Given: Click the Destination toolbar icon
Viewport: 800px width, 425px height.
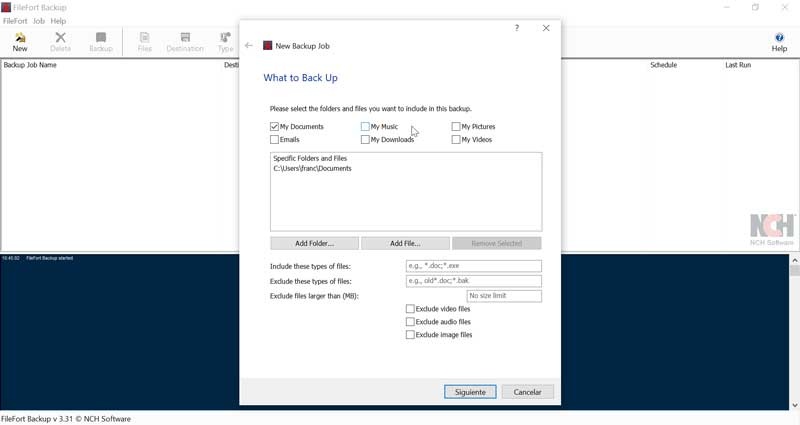Looking at the screenshot, I should tap(185, 42).
